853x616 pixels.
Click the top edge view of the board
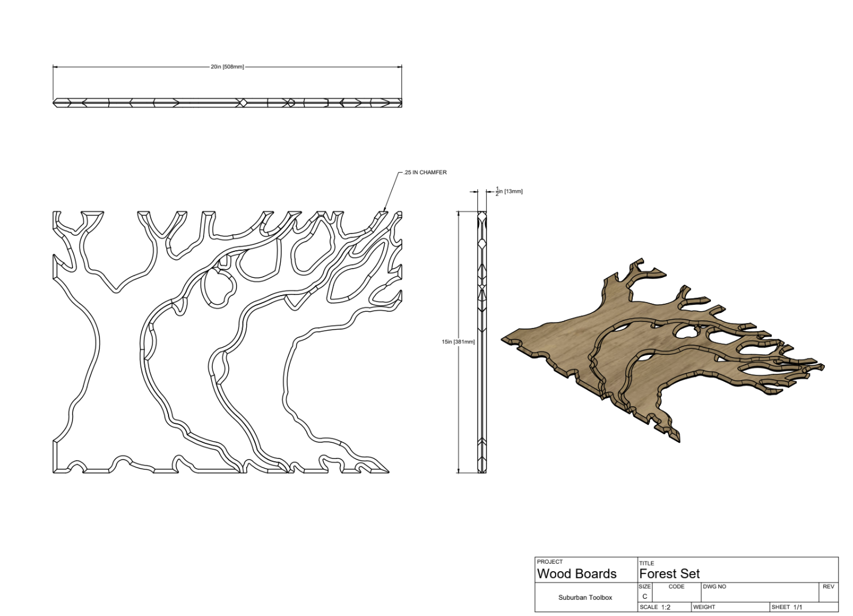point(227,103)
